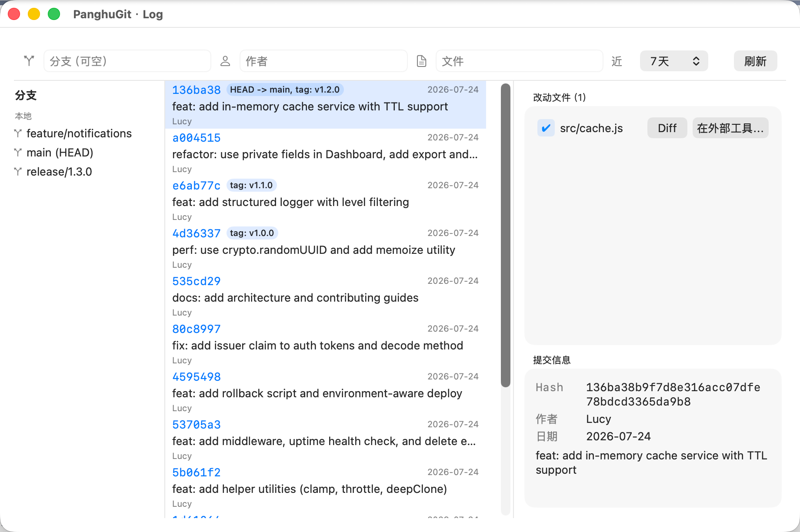Select commit 'refactor: use private fields in Dashboard'

(325, 153)
